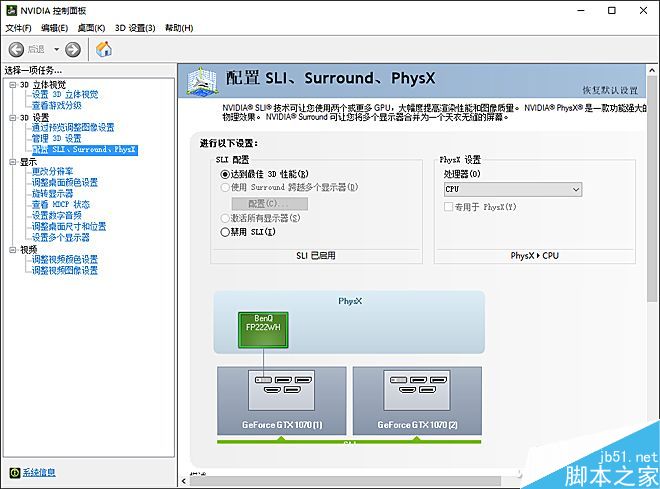Open 调整桌面颜色设置 task
The height and width of the screenshot is (489, 660).
pos(65,182)
